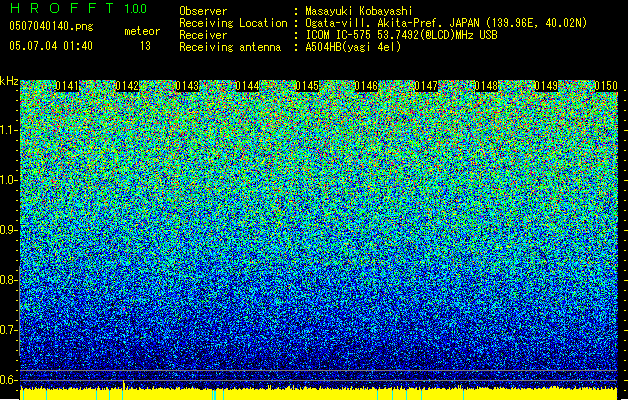Select the filename 0507040140.png
The height and width of the screenshot is (400, 629).
pos(51,27)
